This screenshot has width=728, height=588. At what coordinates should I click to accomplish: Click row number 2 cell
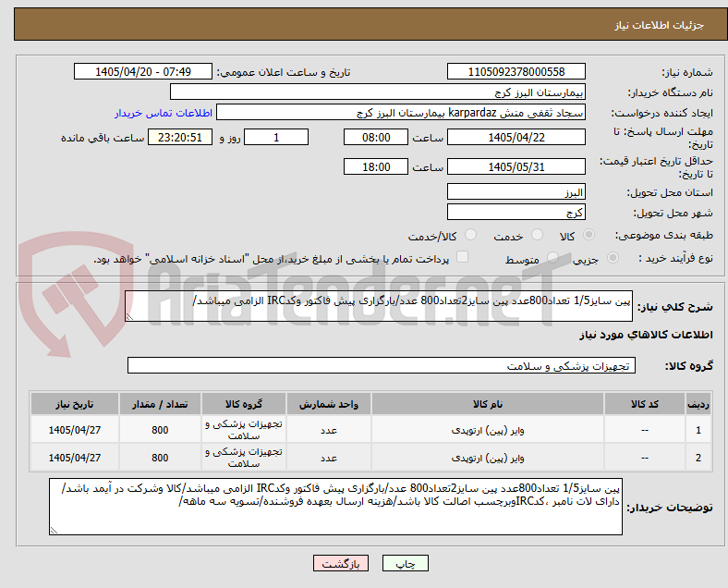pos(698,458)
